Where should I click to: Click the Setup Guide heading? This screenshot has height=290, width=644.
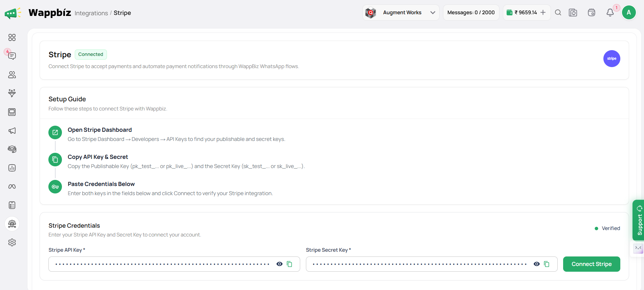pyautogui.click(x=67, y=99)
